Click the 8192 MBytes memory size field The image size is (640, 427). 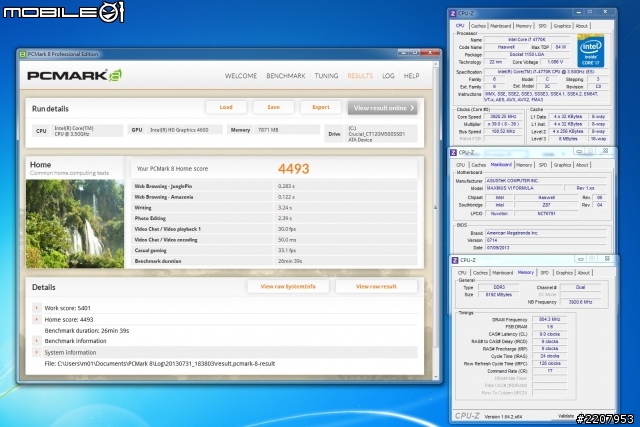coord(498,294)
